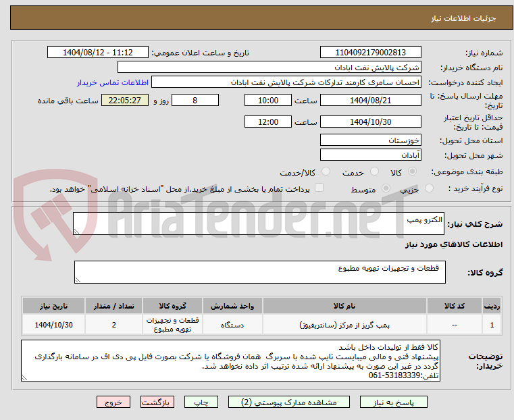Click the resize grip of توضیحات خریدار box

click(x=24, y=377)
